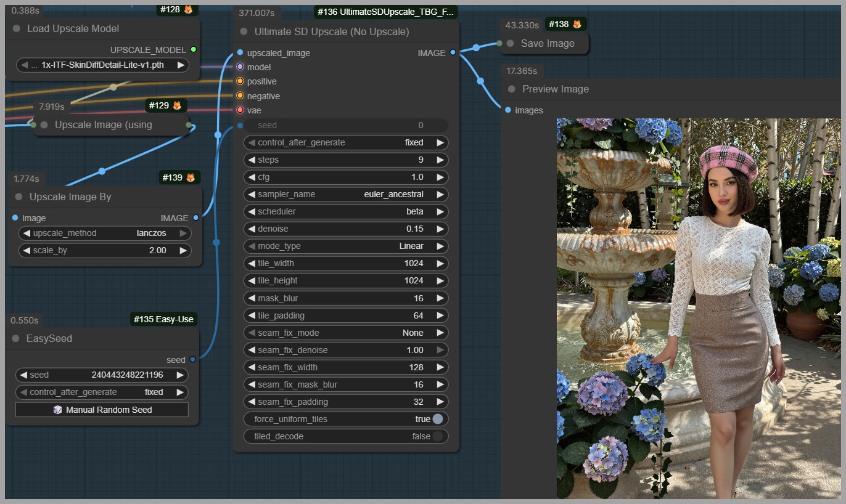Click the IMAGE output port of Ultimate SD Upscale
Image resolution: width=846 pixels, height=504 pixels.
(x=453, y=53)
